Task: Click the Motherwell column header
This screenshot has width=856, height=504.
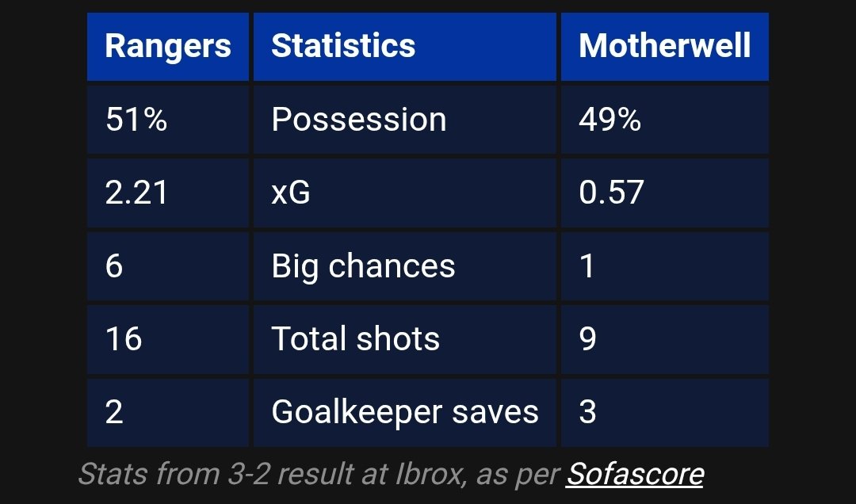Action: tap(664, 46)
